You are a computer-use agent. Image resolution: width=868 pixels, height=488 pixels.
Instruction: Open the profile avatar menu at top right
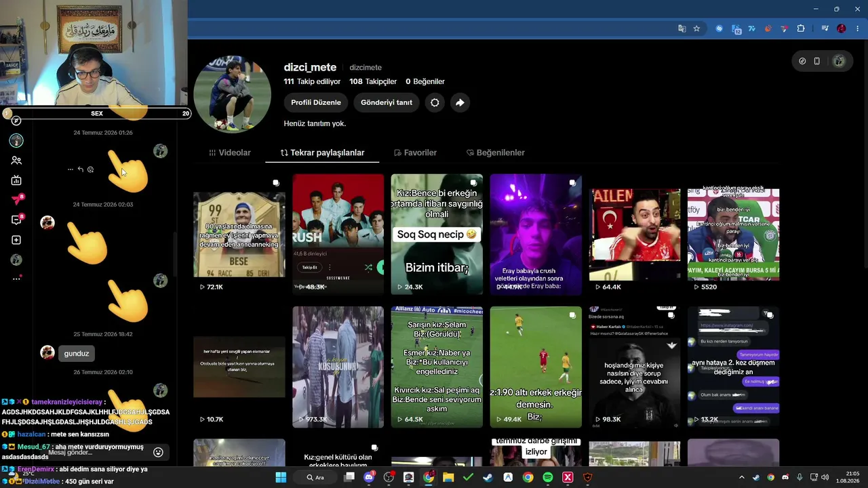[x=839, y=61]
